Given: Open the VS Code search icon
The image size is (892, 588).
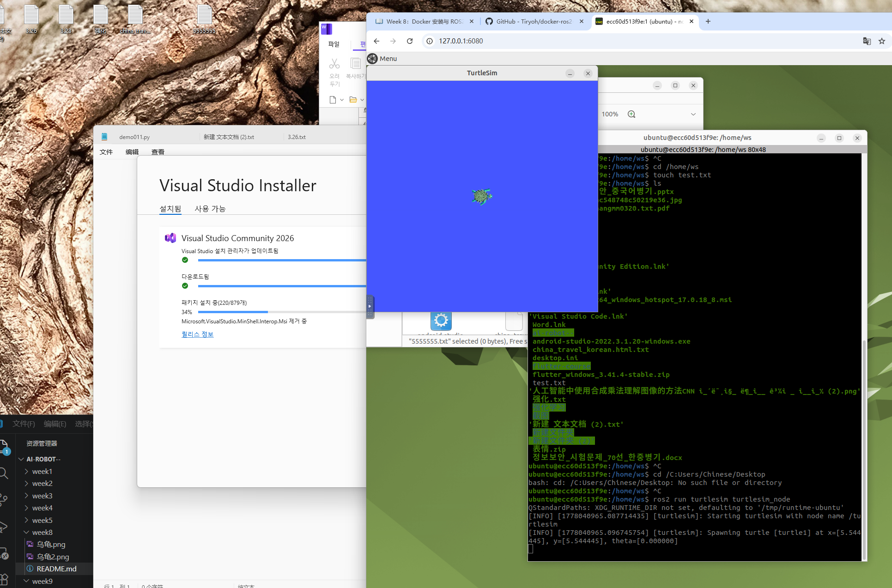Looking at the screenshot, I should point(4,473).
